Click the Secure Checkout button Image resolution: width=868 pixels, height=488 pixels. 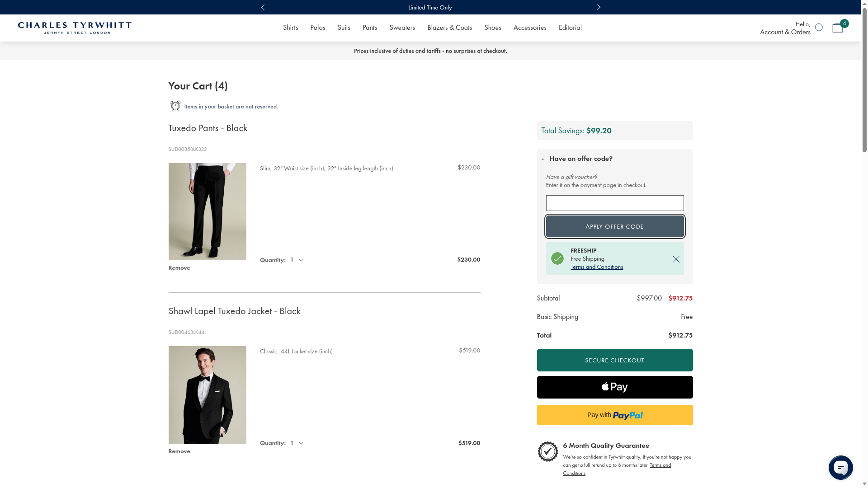pos(614,360)
